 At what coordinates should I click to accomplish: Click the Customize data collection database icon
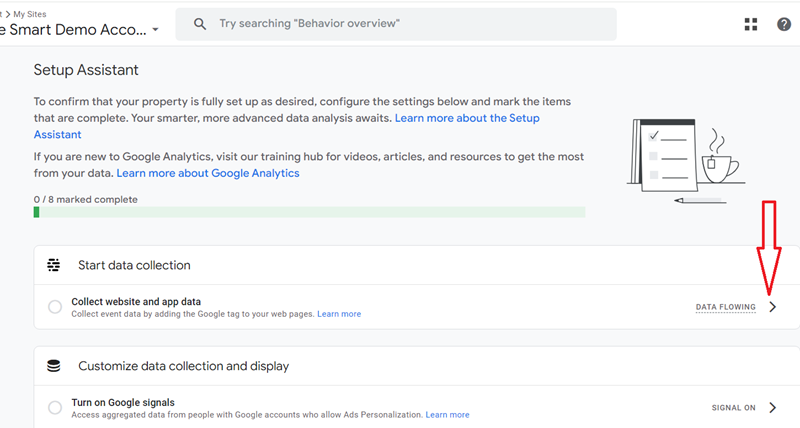point(54,366)
